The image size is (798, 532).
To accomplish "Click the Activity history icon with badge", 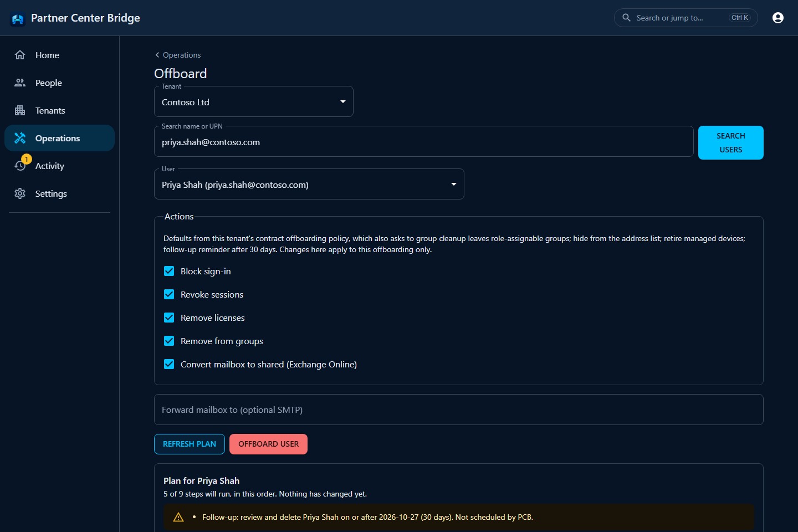I will click(x=21, y=165).
